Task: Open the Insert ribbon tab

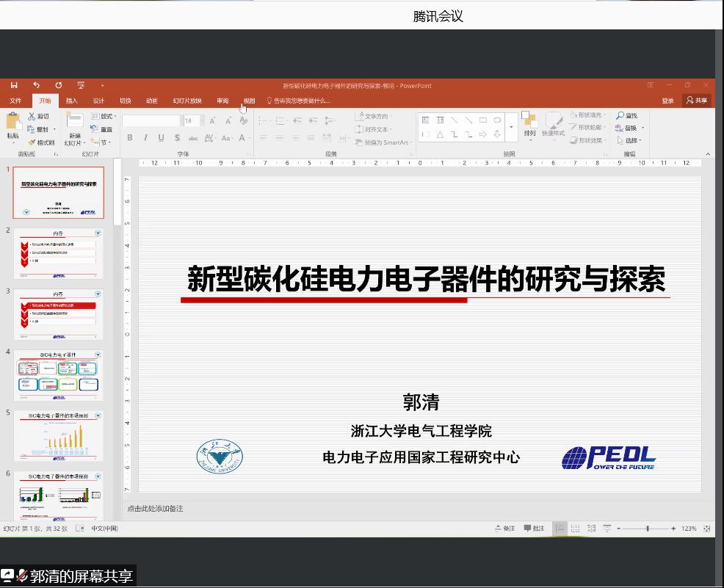Action: tap(72, 101)
